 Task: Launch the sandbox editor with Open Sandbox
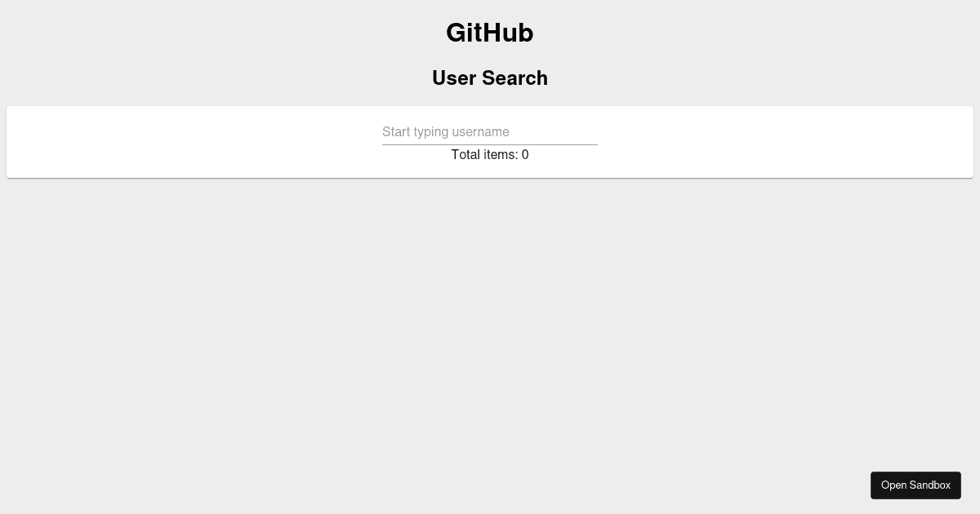point(915,485)
